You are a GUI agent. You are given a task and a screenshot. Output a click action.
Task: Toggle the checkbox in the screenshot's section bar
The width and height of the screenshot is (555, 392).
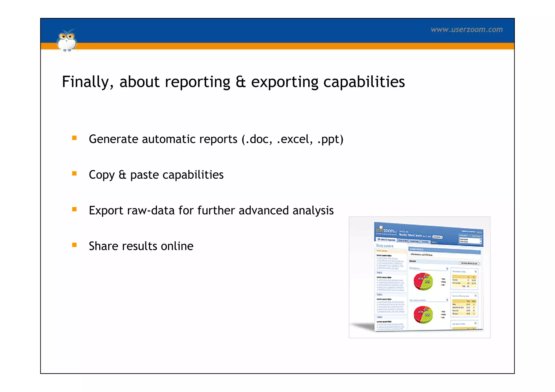point(460,263)
